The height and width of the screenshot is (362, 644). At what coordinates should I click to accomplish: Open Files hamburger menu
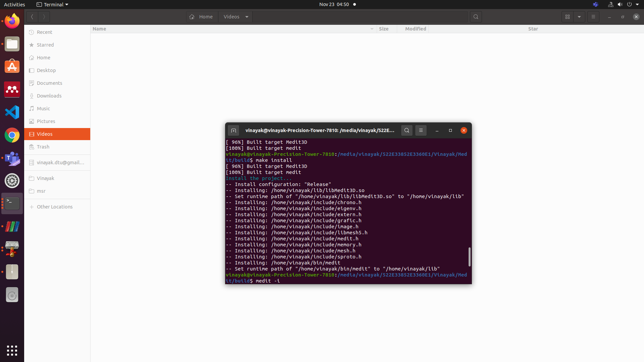593,17
